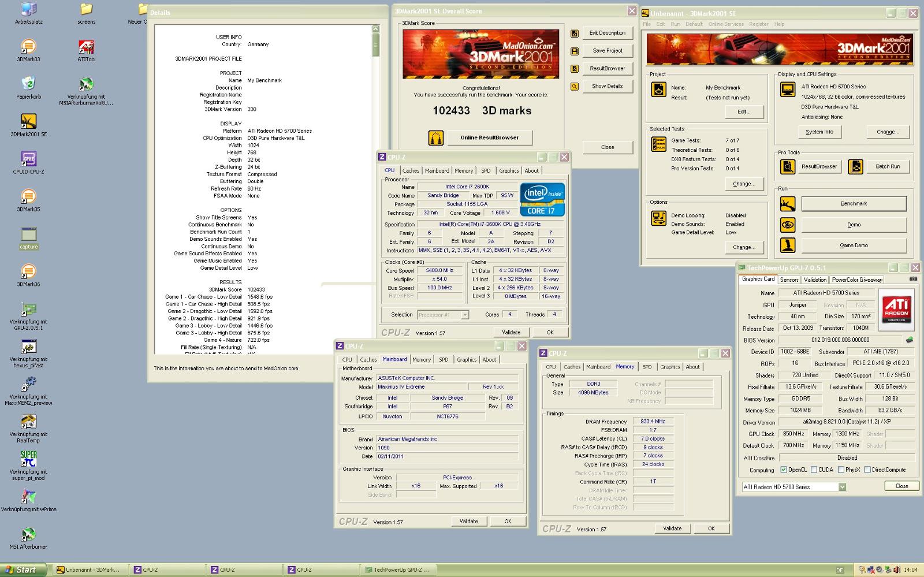Click the 102433 3D marks score text
This screenshot has width=924, height=577.
click(482, 110)
